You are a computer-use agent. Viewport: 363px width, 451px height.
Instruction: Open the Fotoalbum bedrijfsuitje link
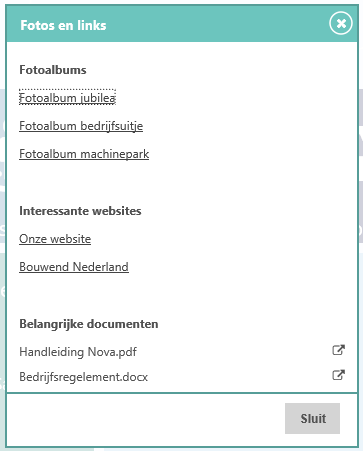pos(81,126)
